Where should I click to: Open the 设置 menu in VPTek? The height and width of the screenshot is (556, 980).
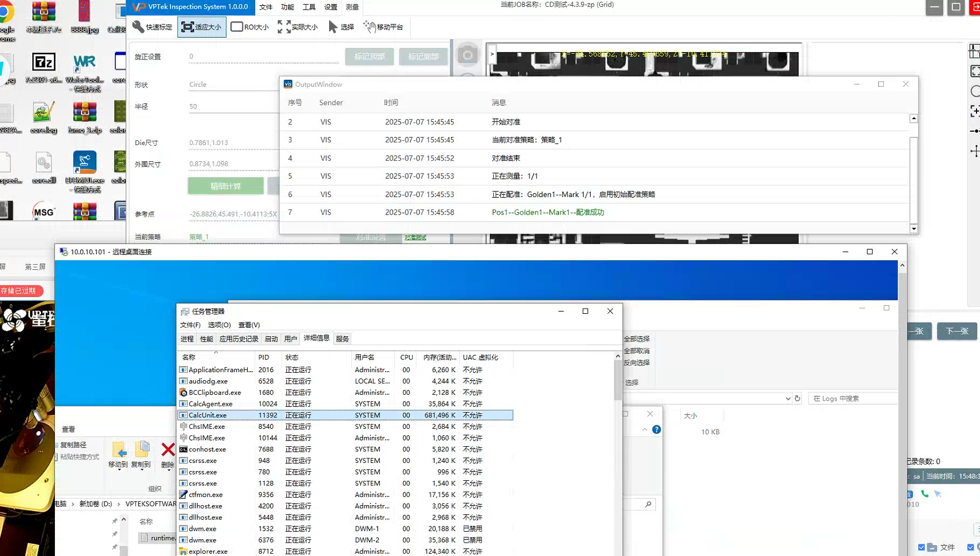click(x=330, y=7)
